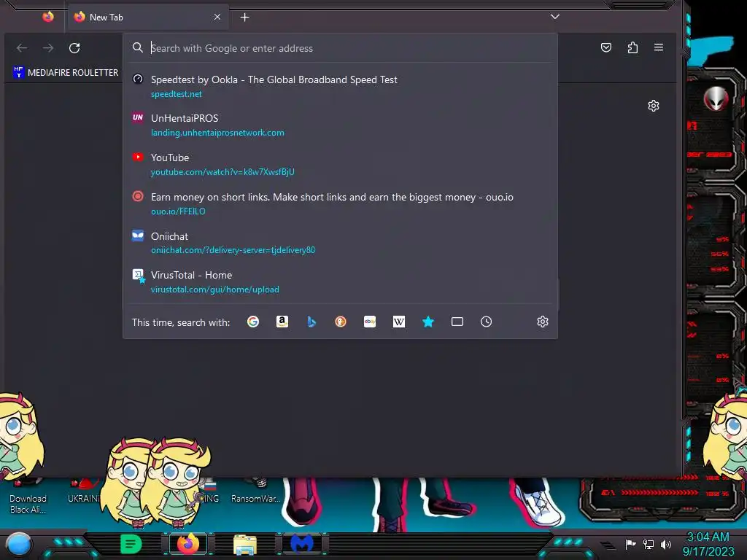Click the Firefox View pinned icon
The image size is (747, 560).
48,17
